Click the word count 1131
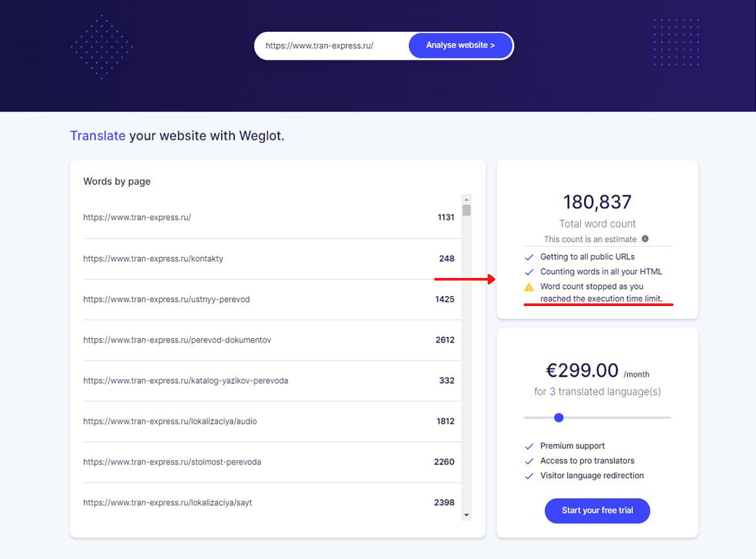The width and height of the screenshot is (756, 559). tap(446, 218)
